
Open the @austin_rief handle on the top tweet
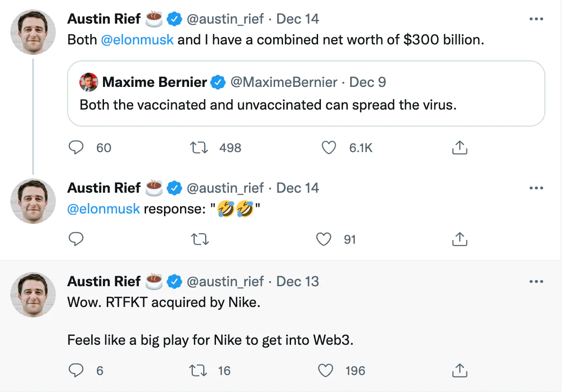[225, 19]
